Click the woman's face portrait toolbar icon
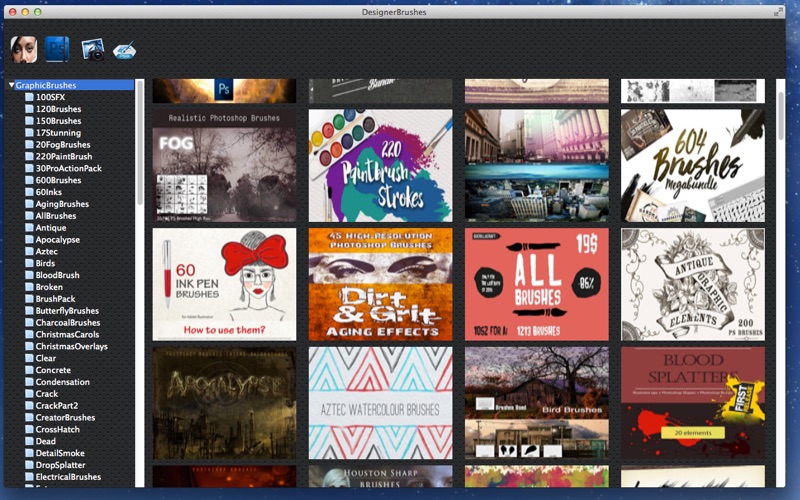This screenshot has width=800, height=500. [23, 49]
